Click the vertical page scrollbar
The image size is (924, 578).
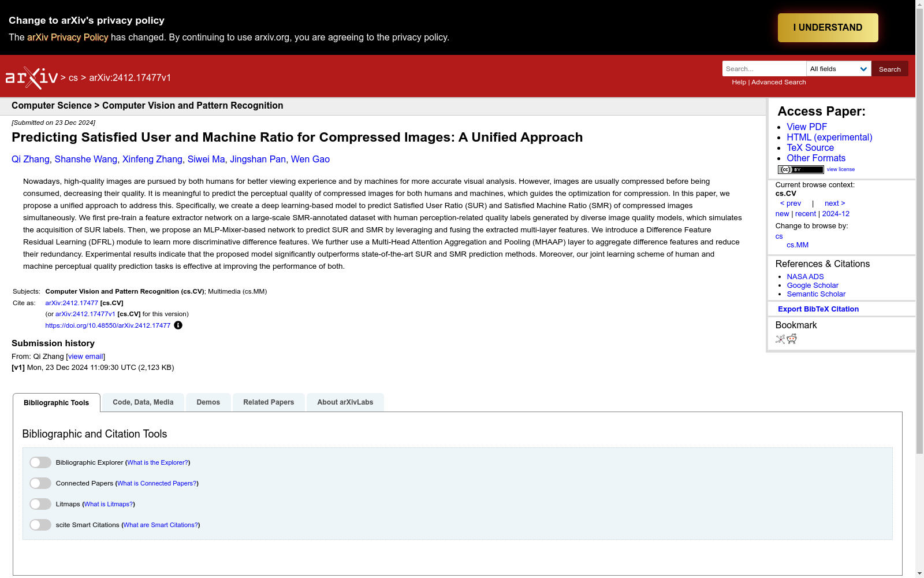coord(919,231)
